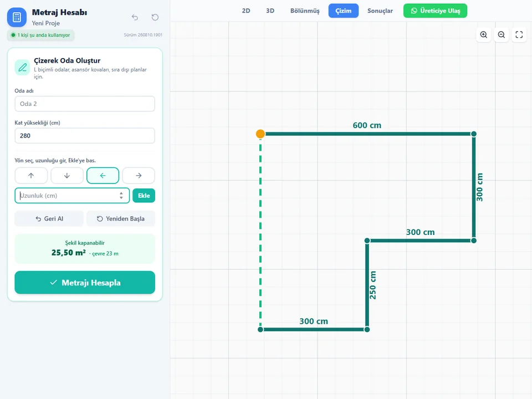Viewport: 532px width, 399px height.
Task: Zoom out on the canvas
Action: (501, 34)
